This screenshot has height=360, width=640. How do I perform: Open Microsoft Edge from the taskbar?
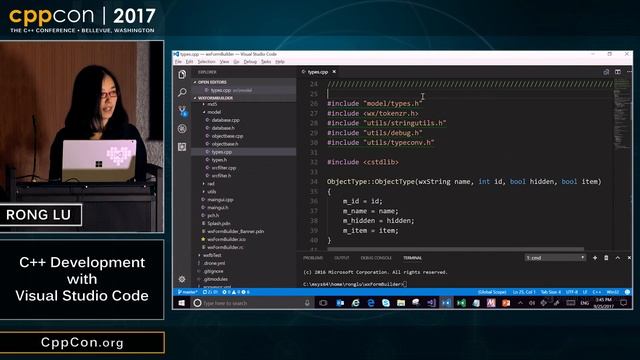[x=371, y=303]
